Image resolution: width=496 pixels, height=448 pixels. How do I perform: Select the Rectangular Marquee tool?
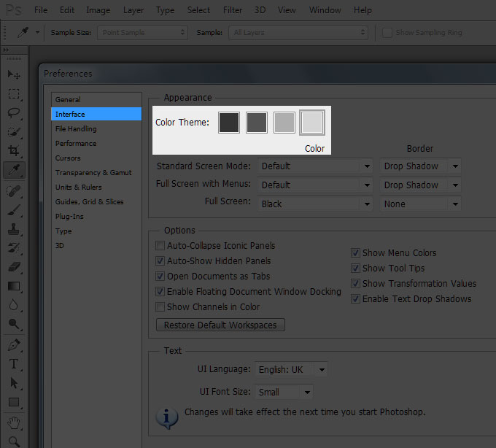pyautogui.click(x=14, y=93)
